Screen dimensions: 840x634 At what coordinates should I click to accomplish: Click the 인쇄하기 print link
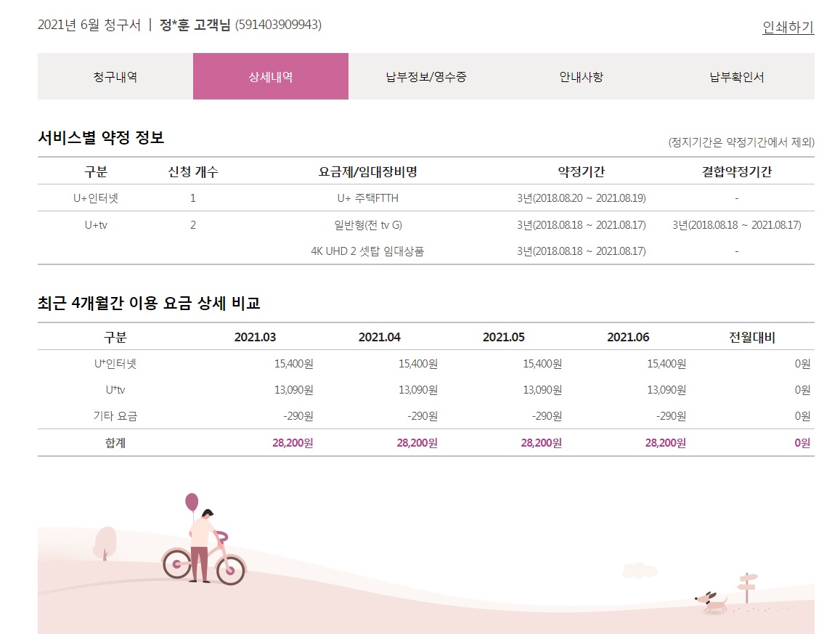[788, 28]
